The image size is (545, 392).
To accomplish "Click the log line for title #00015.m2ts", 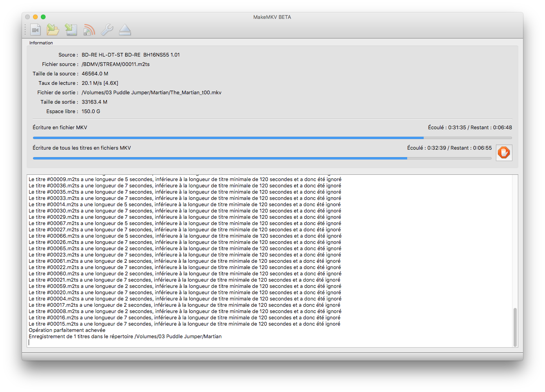I will tap(184, 324).
